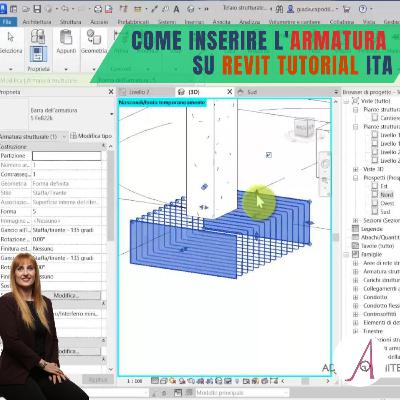Switch to the Architettura ribbon tab
Image resolution: width=400 pixels, height=400 pixels.
[x=37, y=22]
